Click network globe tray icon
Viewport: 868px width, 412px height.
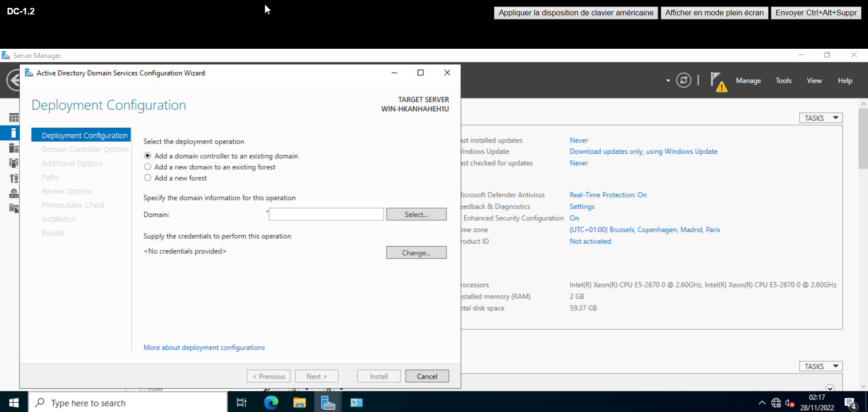pos(776,403)
